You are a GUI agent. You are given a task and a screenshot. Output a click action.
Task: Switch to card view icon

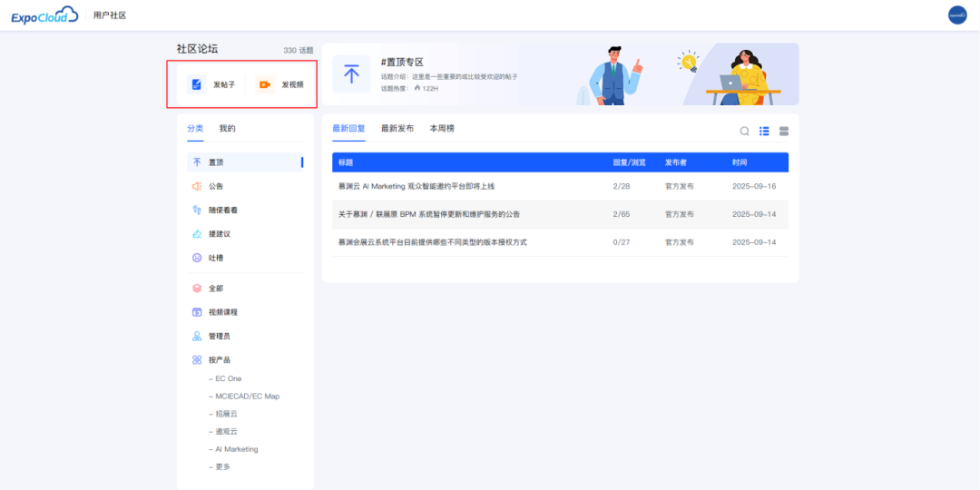click(784, 132)
